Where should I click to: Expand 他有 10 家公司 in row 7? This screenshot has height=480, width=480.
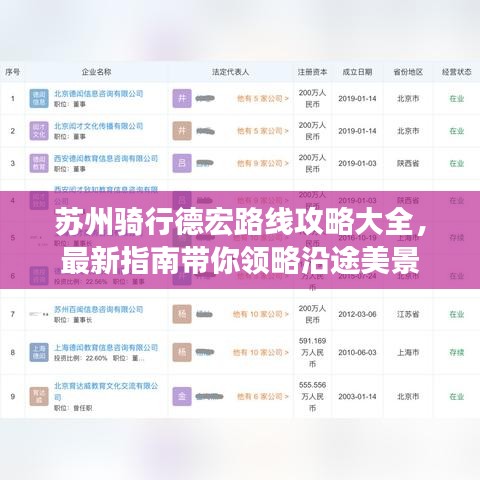[x=261, y=314]
